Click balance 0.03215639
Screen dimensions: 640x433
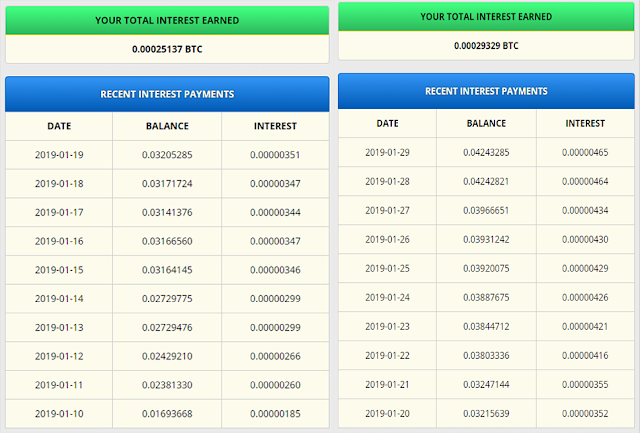tap(486, 413)
